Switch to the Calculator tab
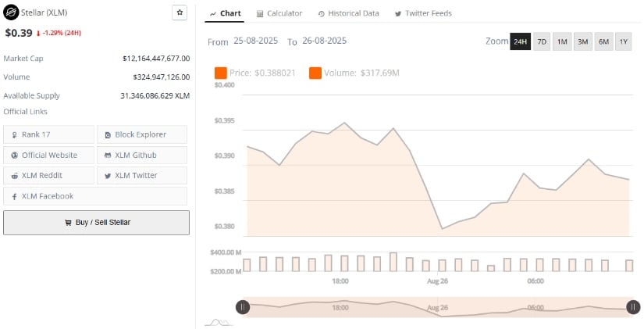This screenshot has height=329, width=644. click(279, 13)
